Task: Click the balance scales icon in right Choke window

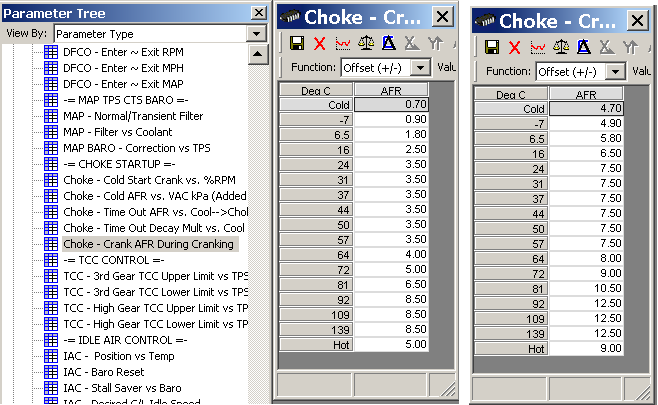Action: pos(560,47)
